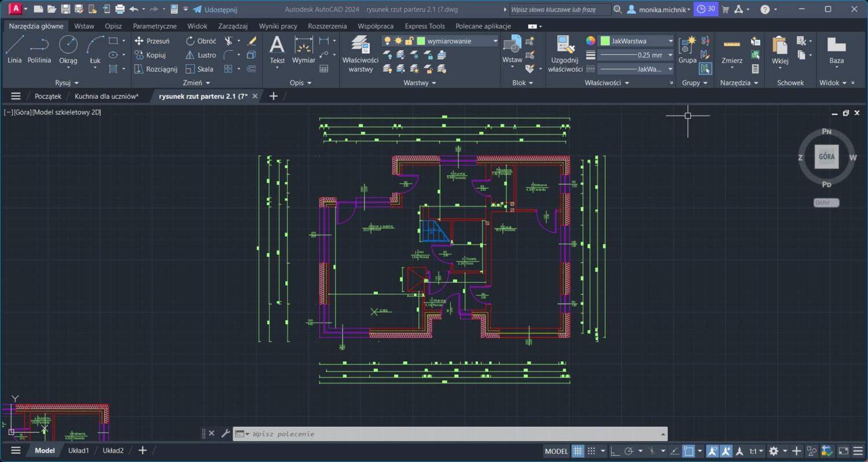Expand the Rysuj panel
Screen dimensions: 868x462
click(x=67, y=83)
